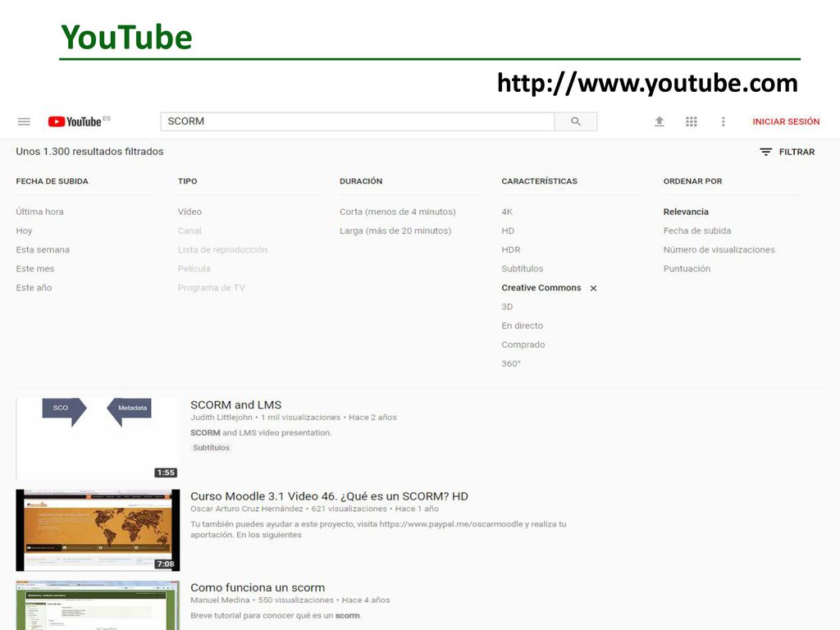Open SCORM and LMS video thumbnail
The image size is (840, 630).
[x=98, y=439]
